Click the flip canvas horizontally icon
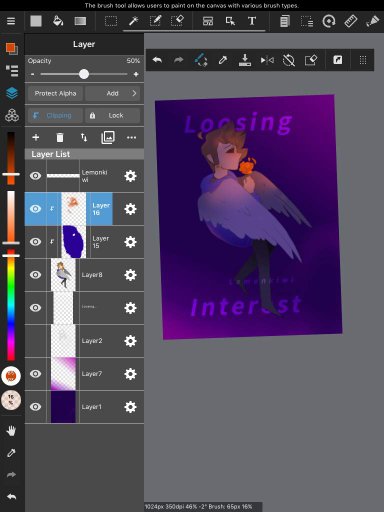The width and height of the screenshot is (384, 512). click(267, 60)
